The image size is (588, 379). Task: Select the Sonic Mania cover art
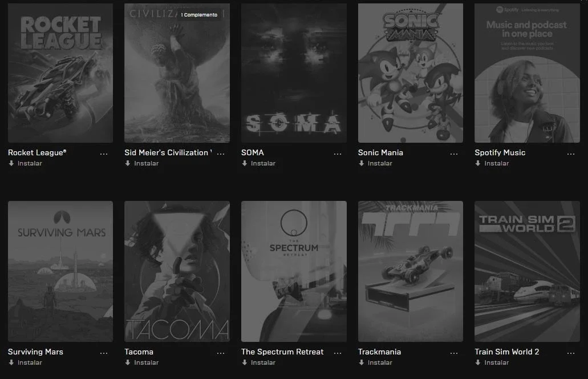pyautogui.click(x=411, y=73)
